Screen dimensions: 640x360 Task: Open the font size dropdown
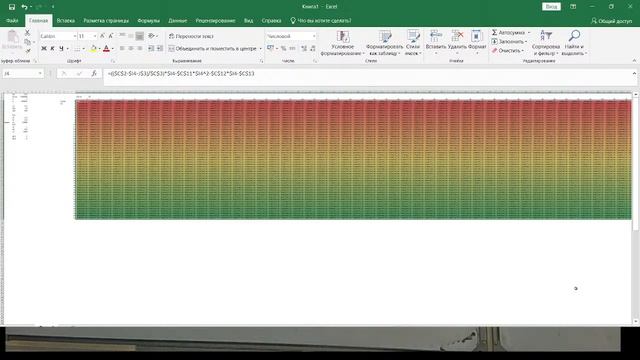pyautogui.click(x=95, y=36)
